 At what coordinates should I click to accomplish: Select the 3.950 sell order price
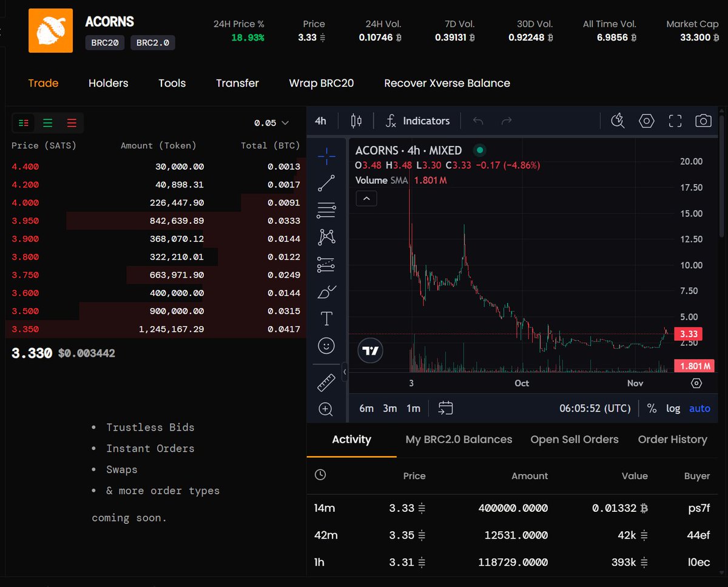click(25, 221)
